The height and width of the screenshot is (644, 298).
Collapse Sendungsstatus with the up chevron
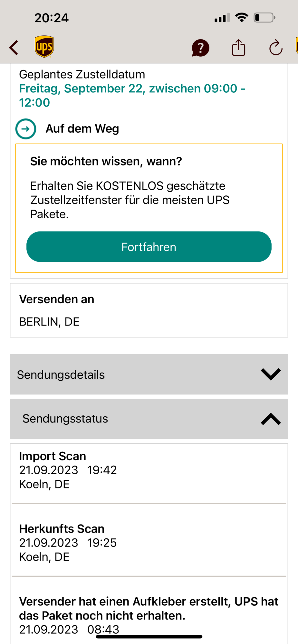pyautogui.click(x=271, y=419)
